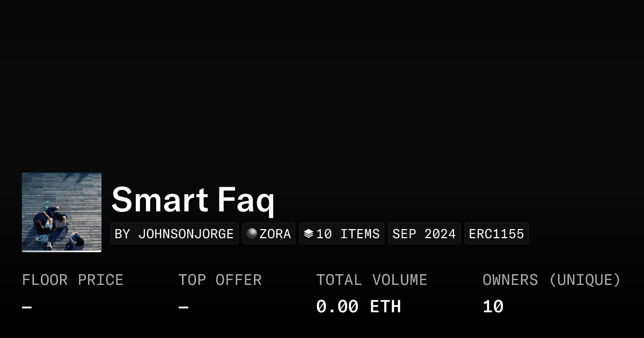
Task: Open the Smart Faq collection thumbnail
Action: pos(62,212)
